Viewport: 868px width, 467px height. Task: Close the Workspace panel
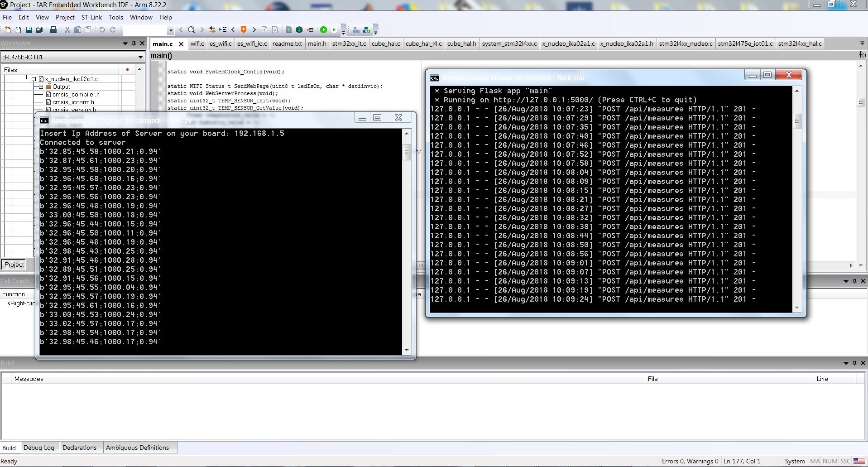point(142,43)
